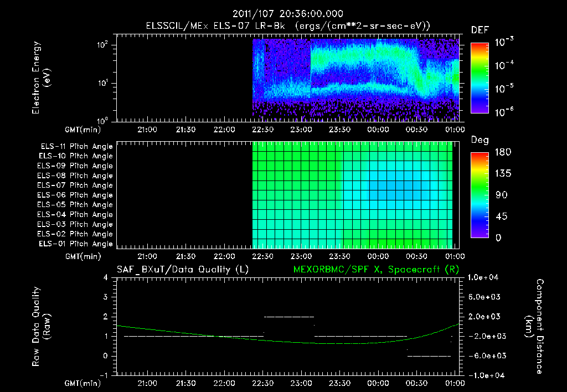The image size is (567, 392).
Task: Click the ELS-08 Pitch Angle row label
Action: (x=75, y=176)
